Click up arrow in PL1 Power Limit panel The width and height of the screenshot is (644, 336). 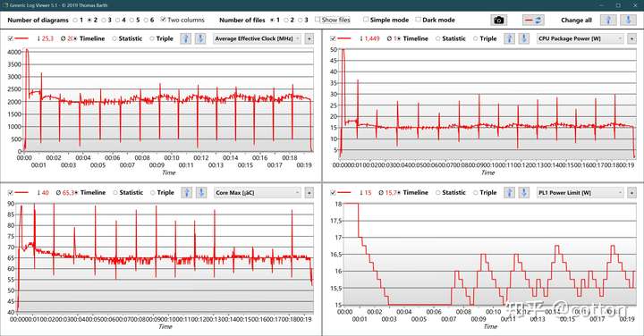pos(509,192)
